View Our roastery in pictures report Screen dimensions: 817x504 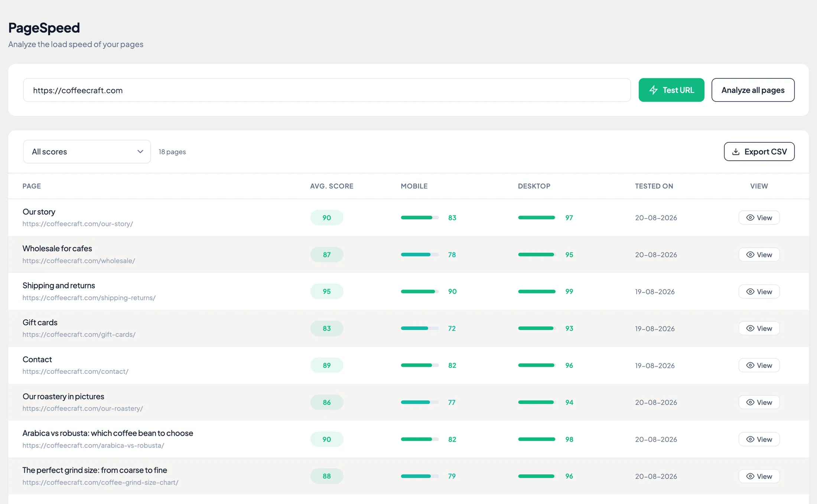(x=759, y=402)
